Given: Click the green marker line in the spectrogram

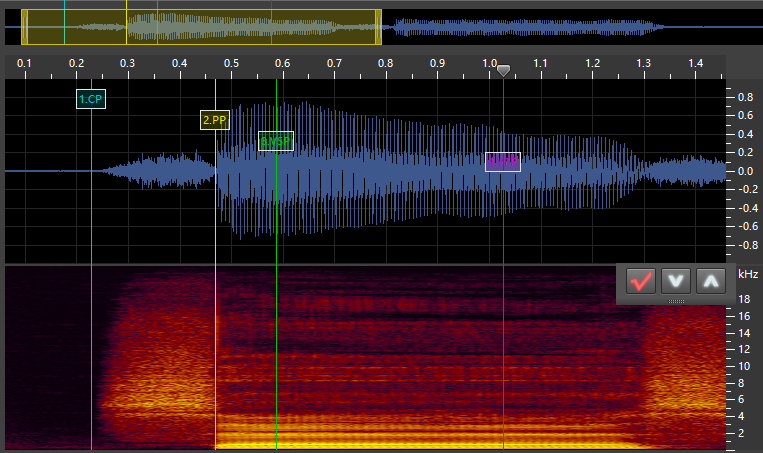Looking at the screenshot, I should [276, 360].
